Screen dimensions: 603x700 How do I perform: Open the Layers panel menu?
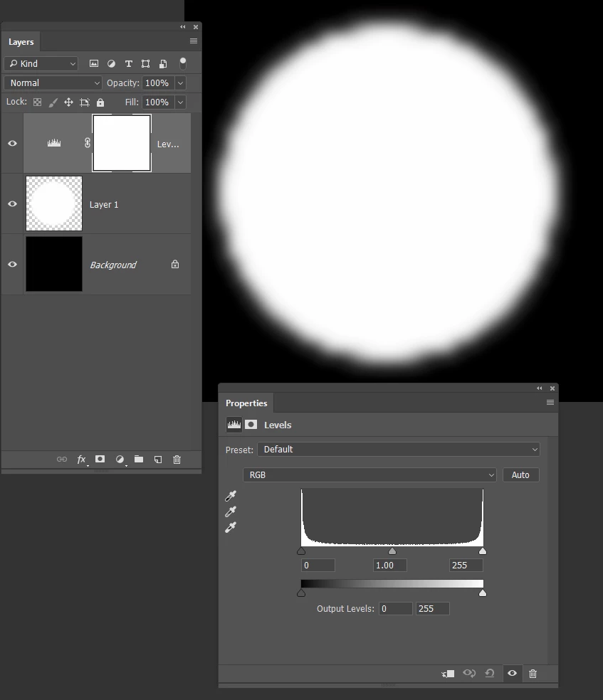click(x=194, y=41)
